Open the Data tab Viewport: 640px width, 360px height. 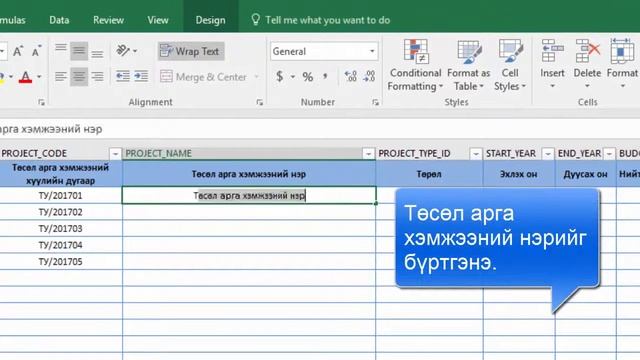[x=59, y=20]
